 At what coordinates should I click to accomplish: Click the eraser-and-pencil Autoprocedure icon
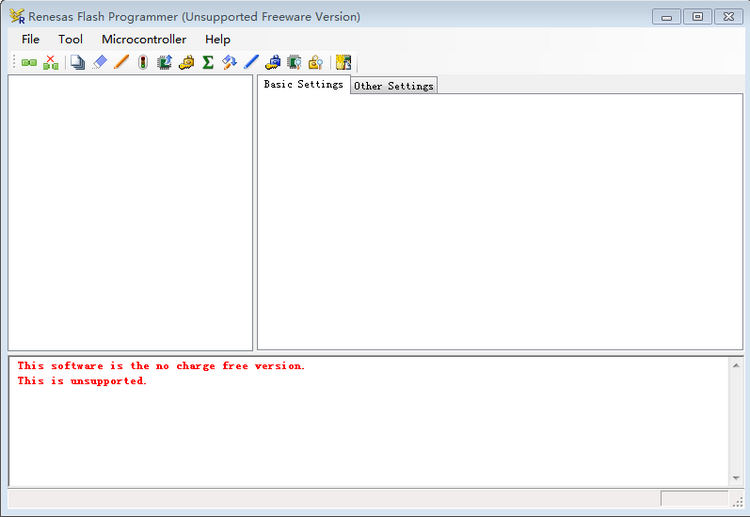pyautogui.click(x=230, y=62)
